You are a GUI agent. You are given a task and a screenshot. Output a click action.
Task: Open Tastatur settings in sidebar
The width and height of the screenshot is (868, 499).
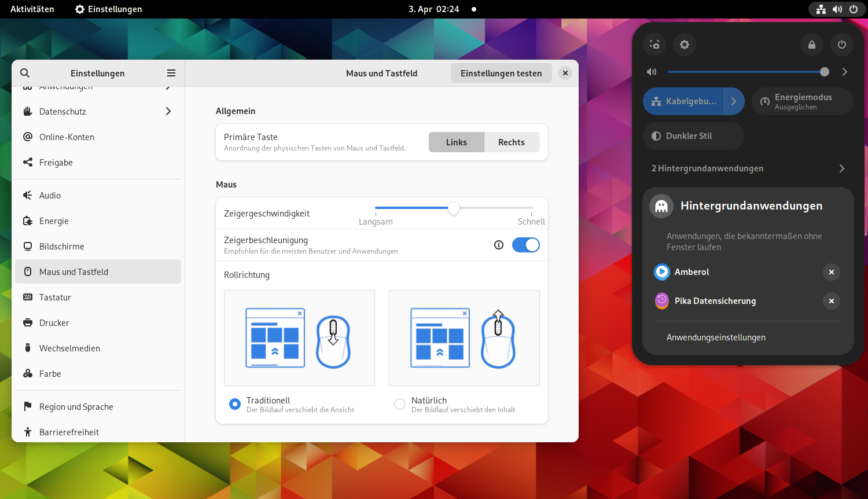click(55, 298)
